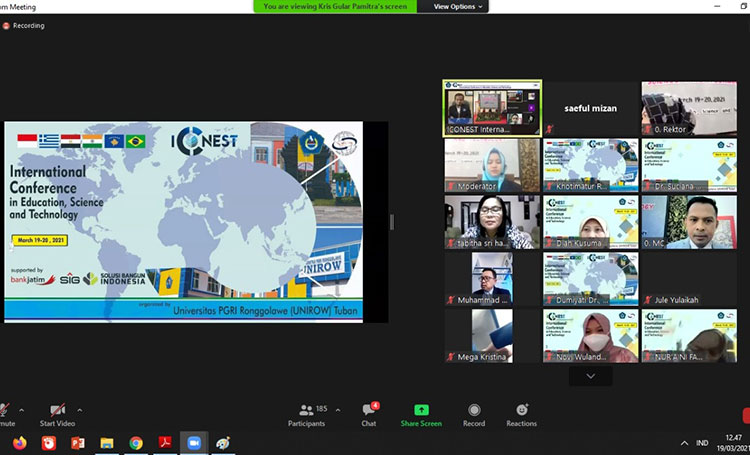Open the View Options dropdown
The width and height of the screenshot is (750, 455).
point(458,6)
